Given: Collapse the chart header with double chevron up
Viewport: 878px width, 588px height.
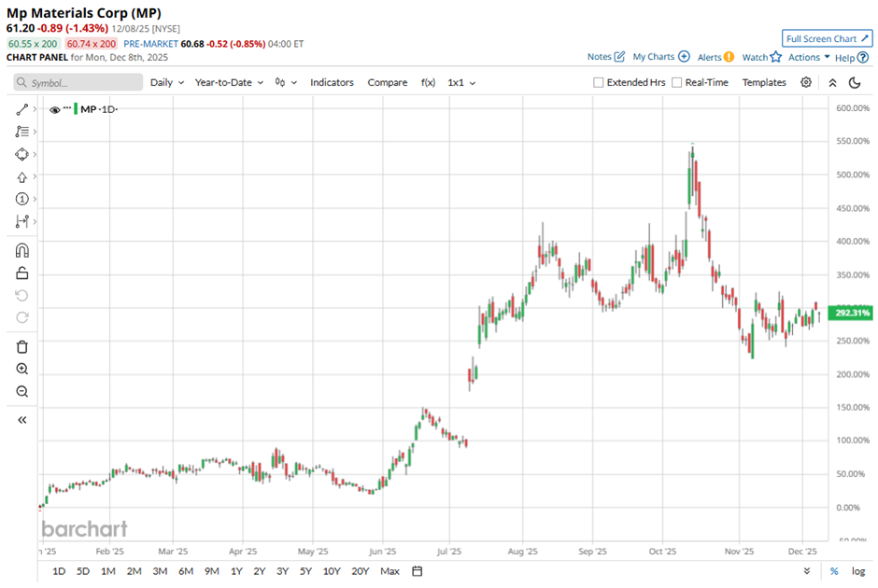Looking at the screenshot, I should [832, 83].
